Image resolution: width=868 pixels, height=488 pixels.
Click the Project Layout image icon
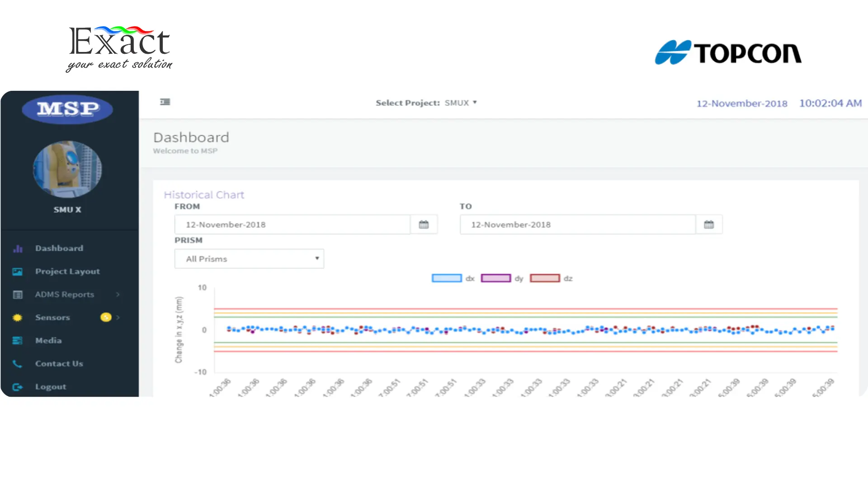pos(18,272)
